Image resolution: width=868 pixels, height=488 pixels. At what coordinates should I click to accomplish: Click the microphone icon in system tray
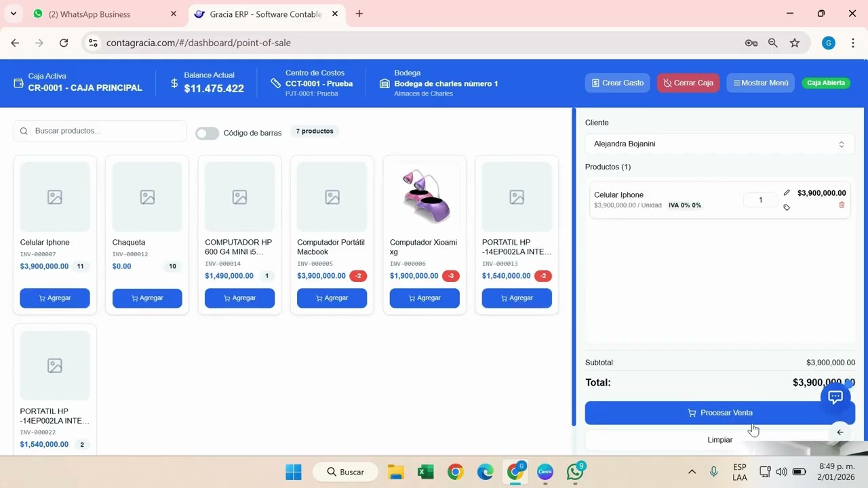[x=713, y=472]
